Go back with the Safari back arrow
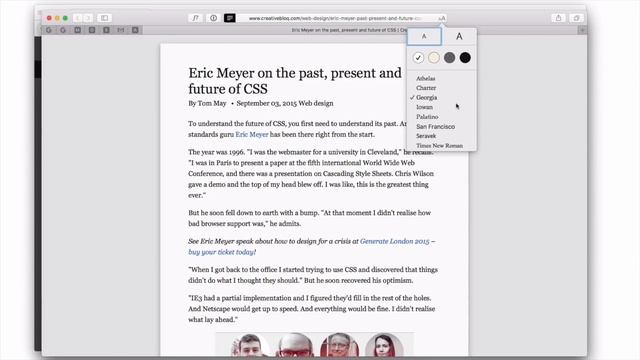This screenshot has width=640, height=360. pyautogui.click(x=78, y=18)
